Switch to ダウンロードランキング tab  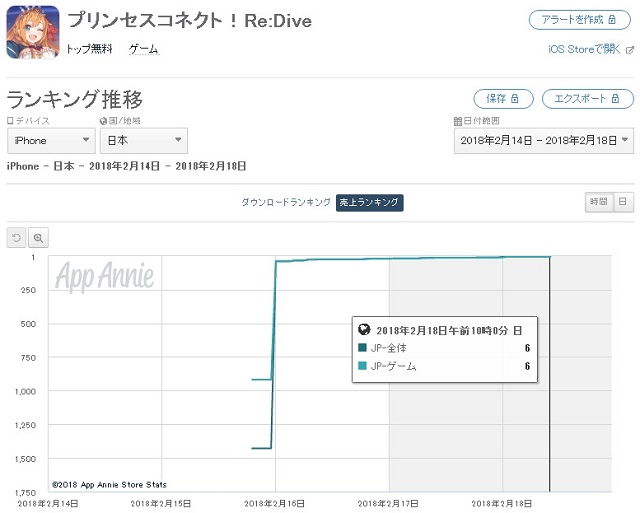pyautogui.click(x=285, y=202)
